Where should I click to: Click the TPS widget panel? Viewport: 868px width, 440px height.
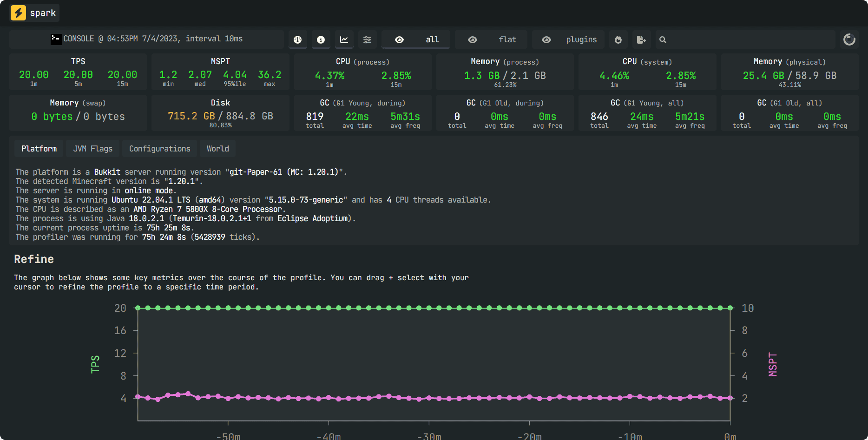click(x=78, y=72)
